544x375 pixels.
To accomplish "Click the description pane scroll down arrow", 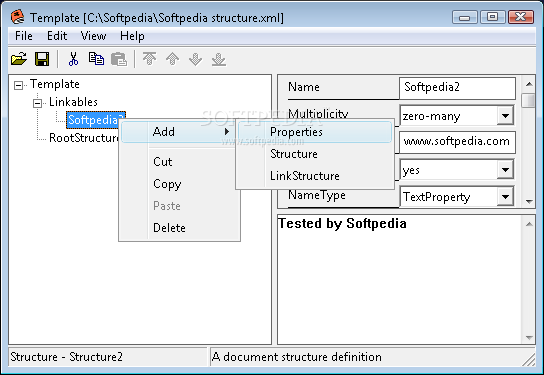I will click(x=529, y=337).
